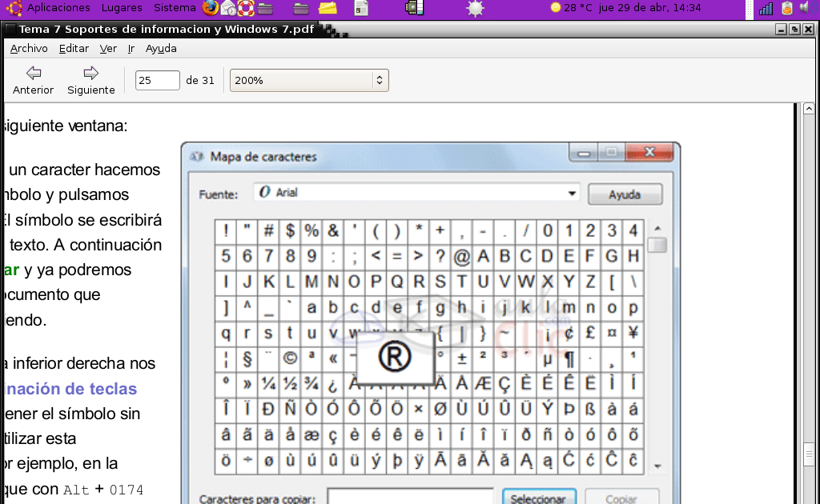Screen dimensions: 820x504
Task: Click the lifesaver Help icon in the panel
Action: (x=244, y=8)
